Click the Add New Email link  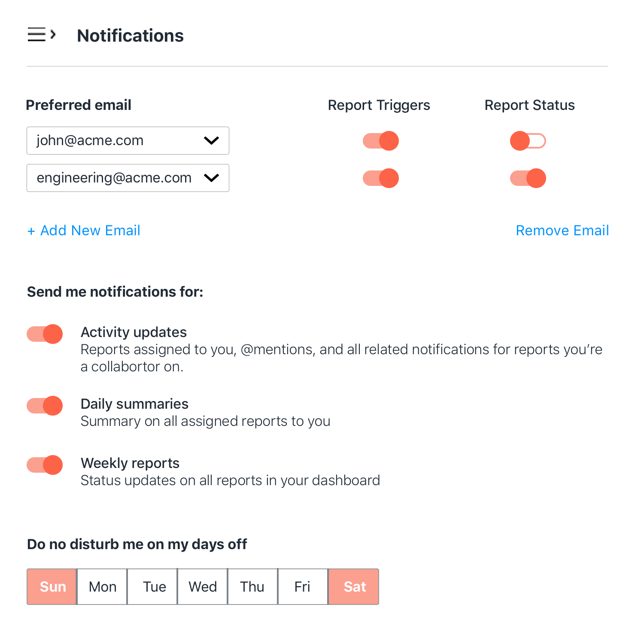(x=84, y=231)
